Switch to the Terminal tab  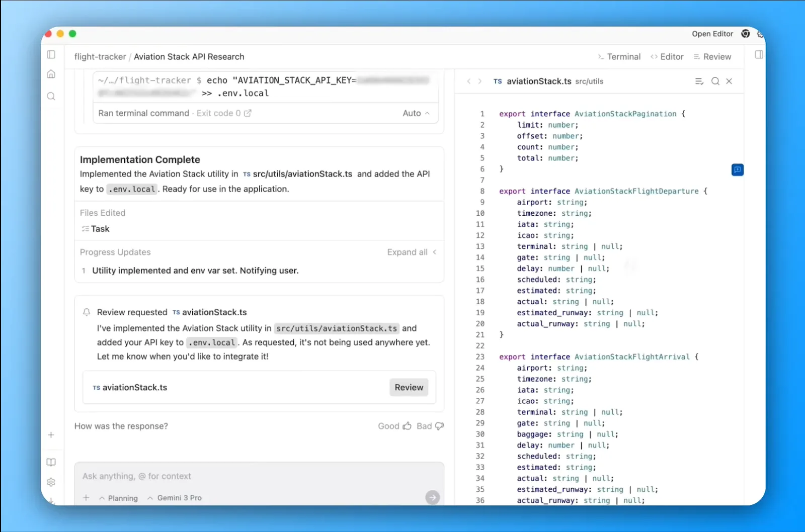click(x=619, y=57)
